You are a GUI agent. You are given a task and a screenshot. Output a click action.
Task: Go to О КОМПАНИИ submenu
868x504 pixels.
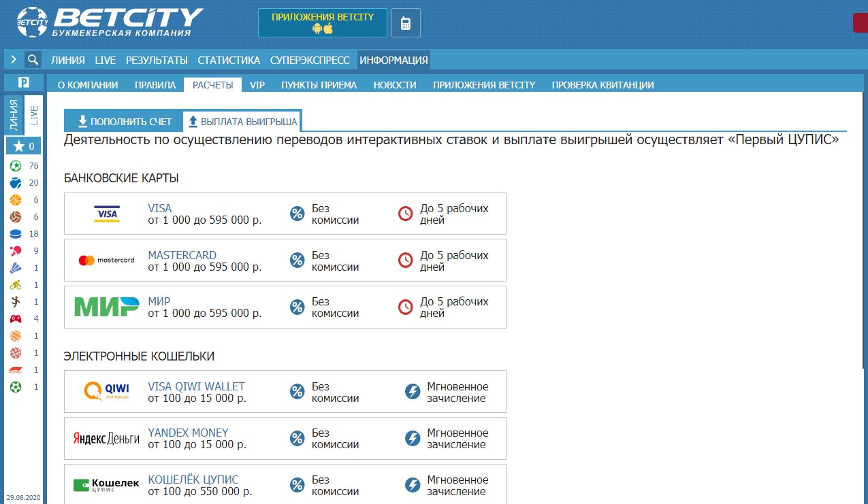(88, 85)
